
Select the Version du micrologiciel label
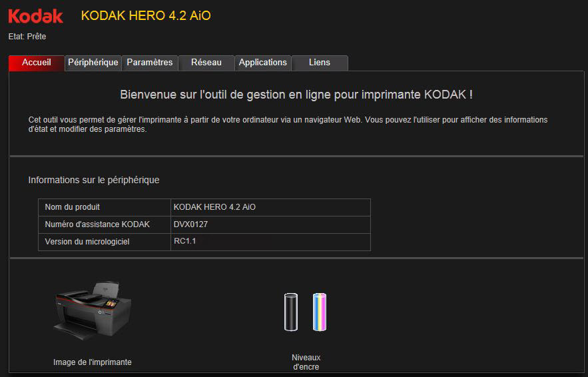point(87,242)
